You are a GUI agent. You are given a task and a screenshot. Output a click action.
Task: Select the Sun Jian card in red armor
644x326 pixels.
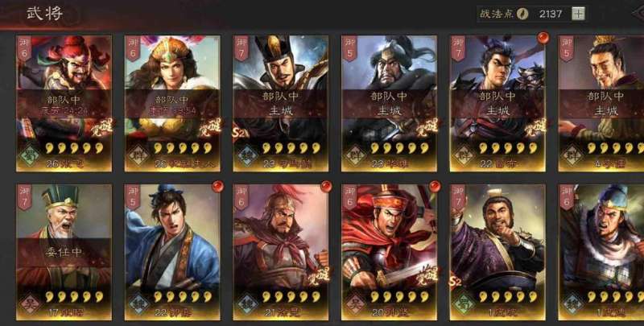point(390,252)
